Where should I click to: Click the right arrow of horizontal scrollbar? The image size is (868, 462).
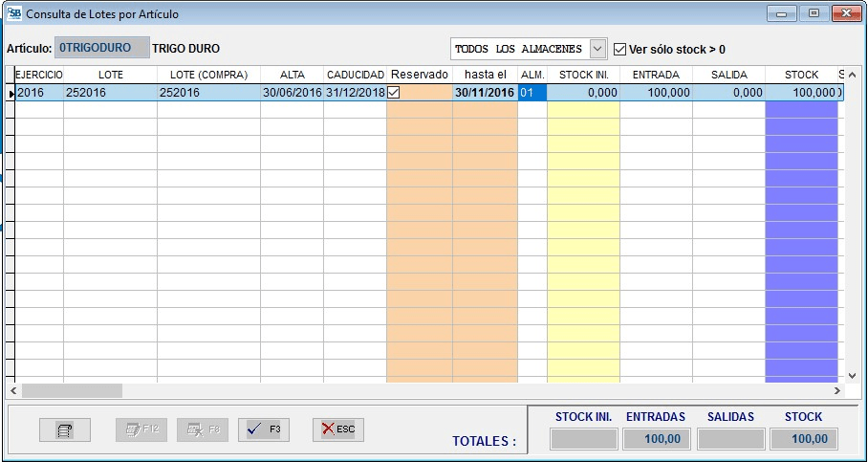click(x=836, y=391)
